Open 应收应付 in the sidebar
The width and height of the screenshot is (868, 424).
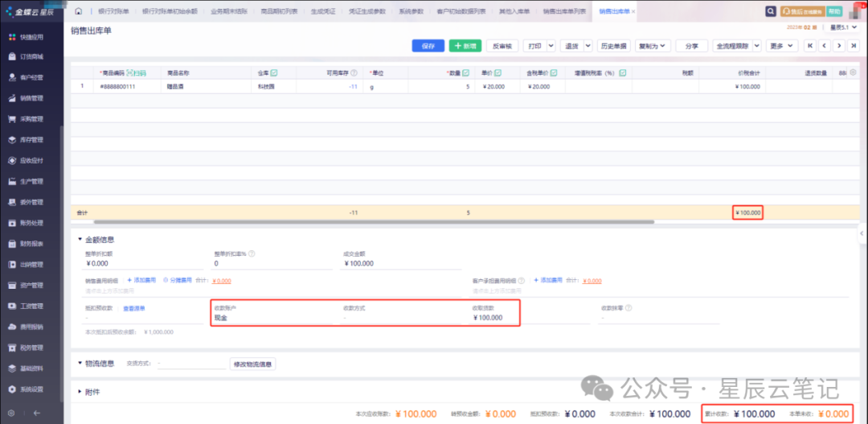pyautogui.click(x=31, y=161)
